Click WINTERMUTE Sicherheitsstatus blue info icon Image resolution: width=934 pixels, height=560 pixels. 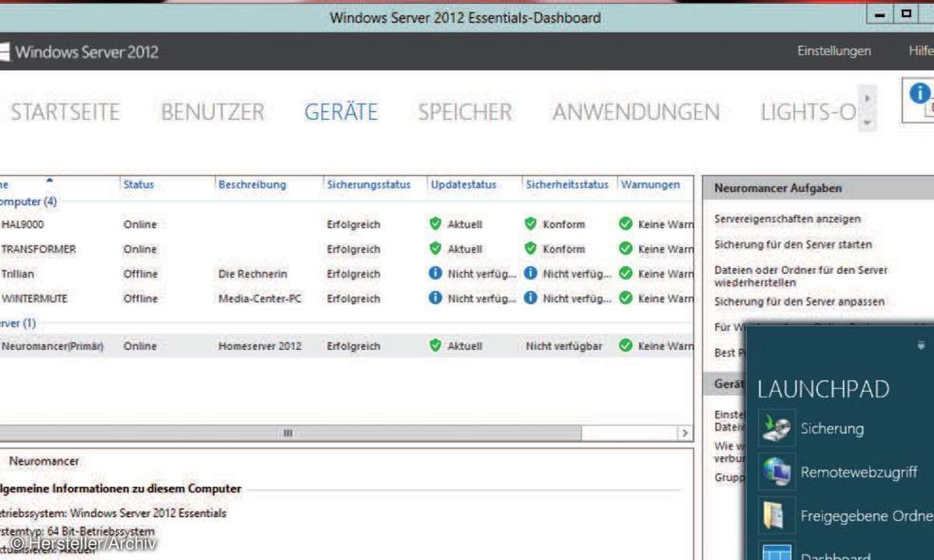tap(531, 298)
